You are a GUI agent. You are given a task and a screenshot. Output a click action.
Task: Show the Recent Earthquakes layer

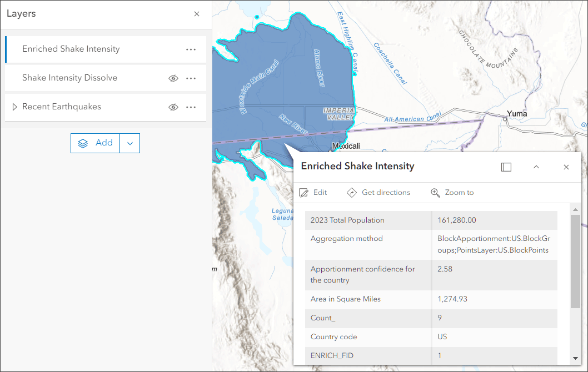click(173, 107)
